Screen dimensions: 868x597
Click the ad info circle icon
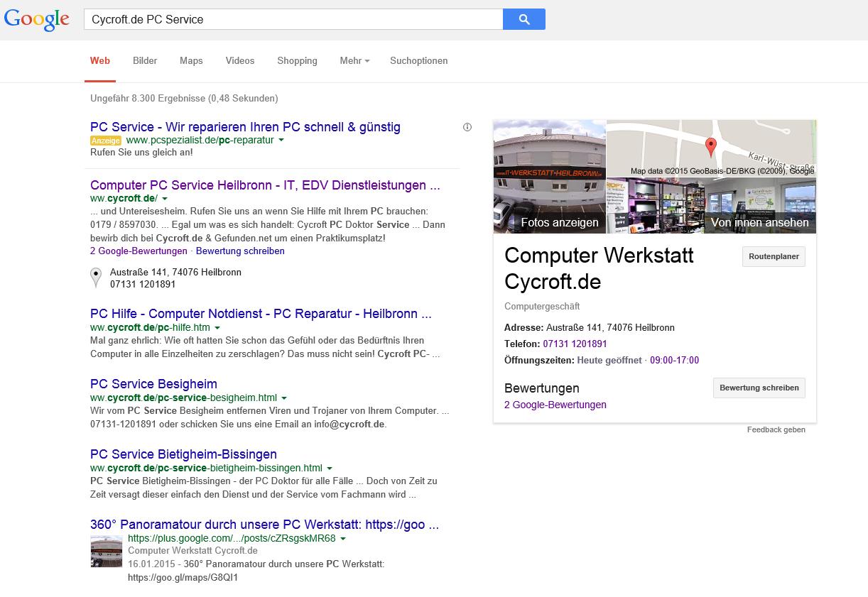(x=467, y=127)
